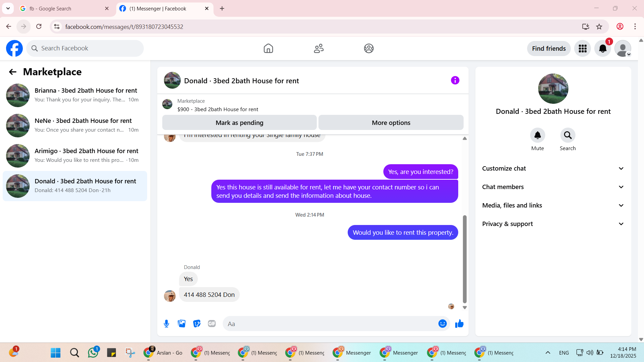
Task: Click Donald's avatar beside phone number message
Action: [170, 296]
